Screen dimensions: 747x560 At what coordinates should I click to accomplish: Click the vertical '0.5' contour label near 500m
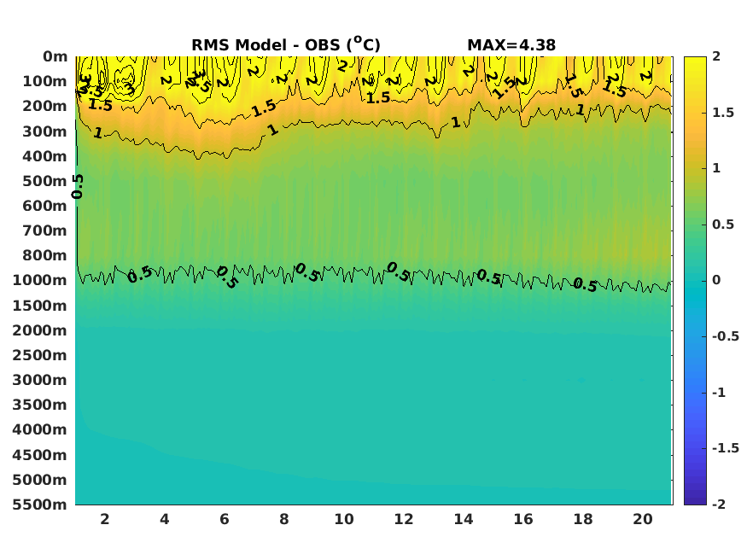tap(78, 187)
